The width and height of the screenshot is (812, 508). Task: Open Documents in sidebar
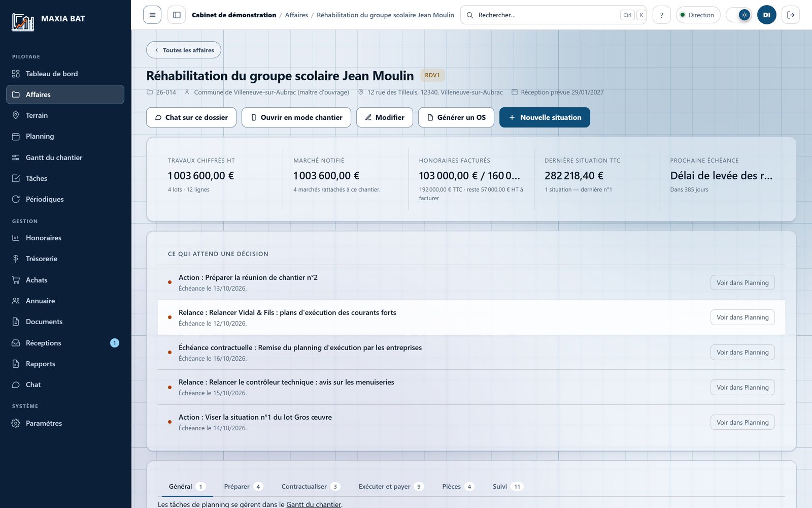coord(65,322)
